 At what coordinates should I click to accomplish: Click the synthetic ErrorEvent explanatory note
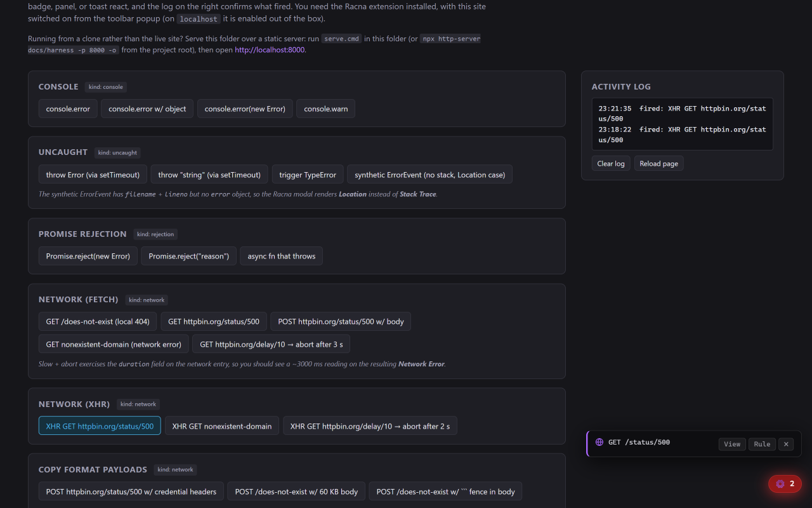(x=238, y=194)
